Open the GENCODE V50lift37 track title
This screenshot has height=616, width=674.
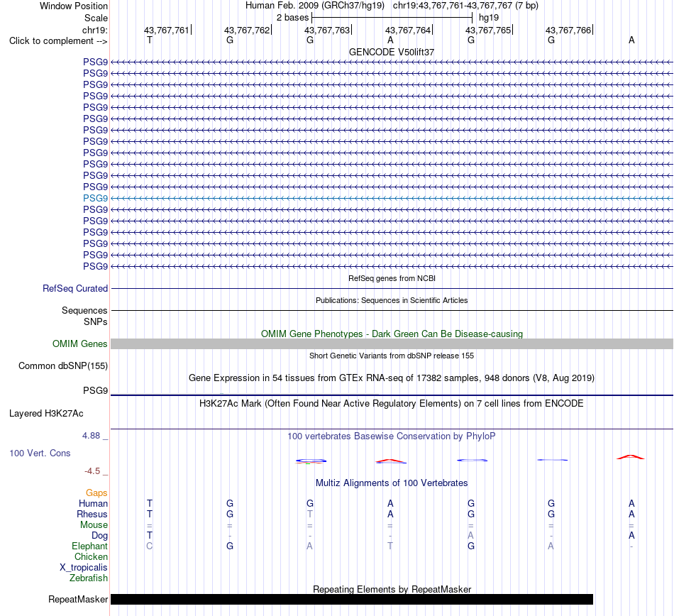(x=392, y=52)
